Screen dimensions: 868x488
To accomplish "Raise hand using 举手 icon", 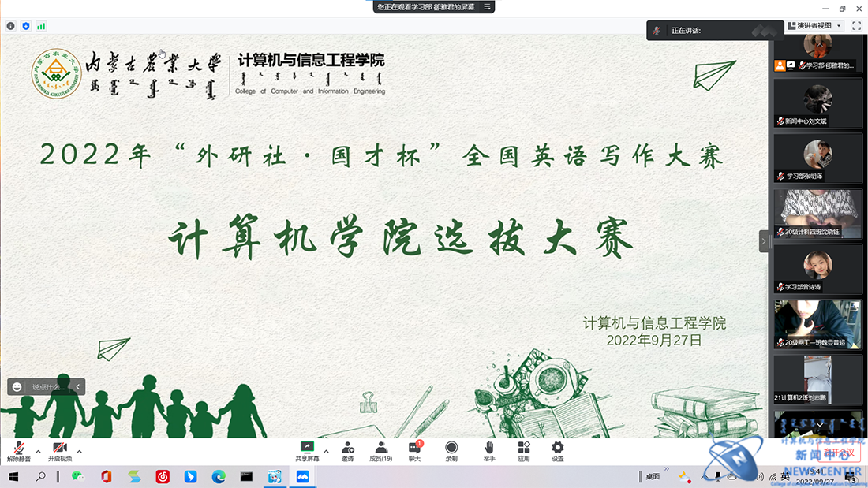I will (489, 451).
